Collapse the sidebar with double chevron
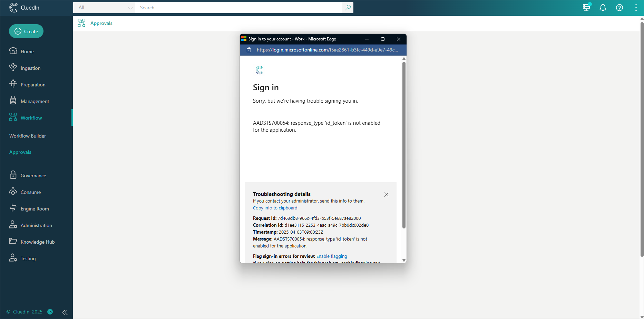 point(65,312)
